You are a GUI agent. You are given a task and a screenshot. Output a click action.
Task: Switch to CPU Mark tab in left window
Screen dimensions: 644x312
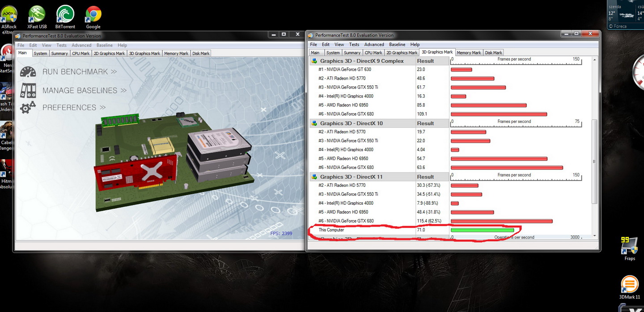coord(81,53)
